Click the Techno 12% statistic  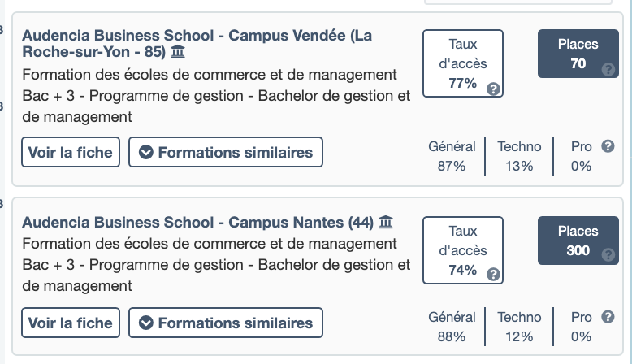(x=519, y=327)
